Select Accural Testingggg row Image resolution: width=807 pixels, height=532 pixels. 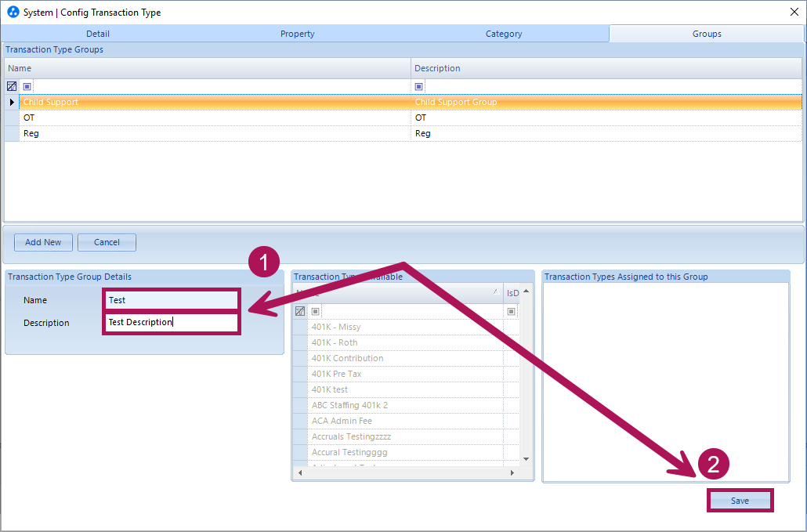point(406,452)
